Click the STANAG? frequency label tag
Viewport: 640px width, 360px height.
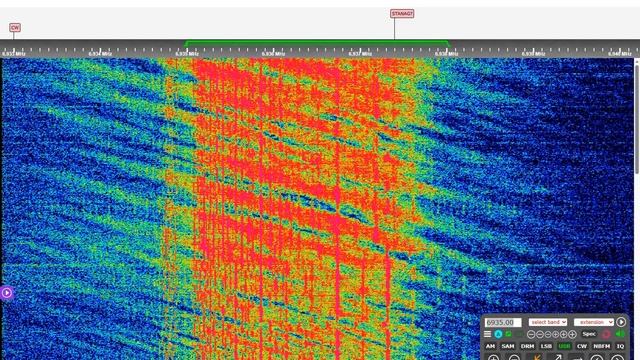click(x=402, y=14)
